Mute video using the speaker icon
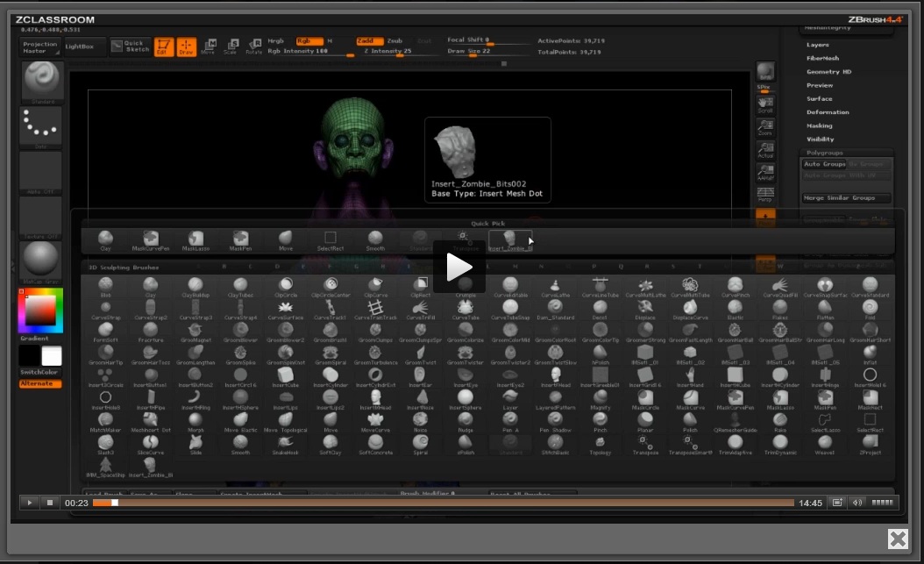Screen dimensions: 924x564 [x=856, y=503]
